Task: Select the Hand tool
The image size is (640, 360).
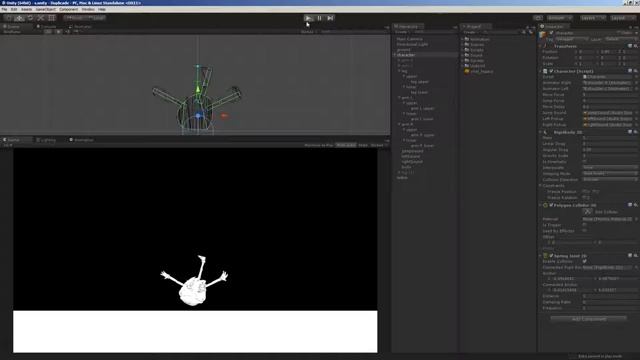Action: click(8, 18)
